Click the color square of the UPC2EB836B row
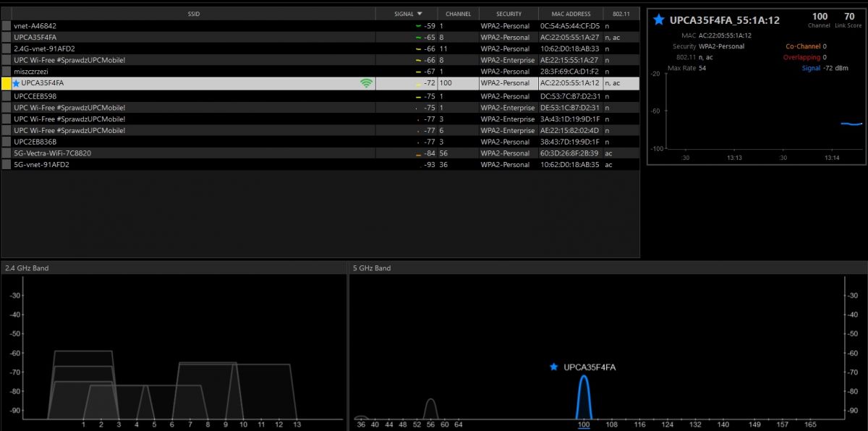 (7, 142)
